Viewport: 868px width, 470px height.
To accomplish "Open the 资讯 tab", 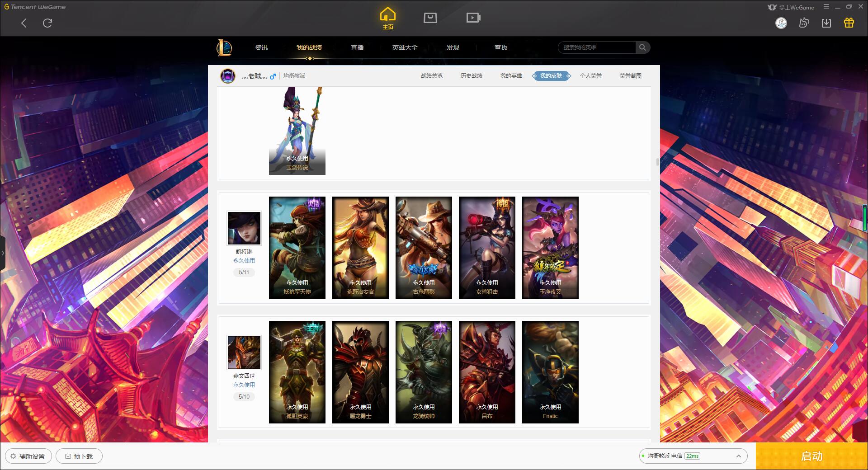I will (261, 47).
